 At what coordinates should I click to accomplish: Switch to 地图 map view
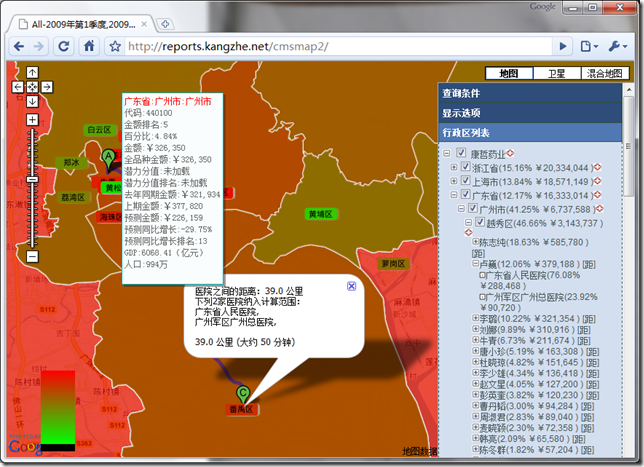(x=509, y=74)
